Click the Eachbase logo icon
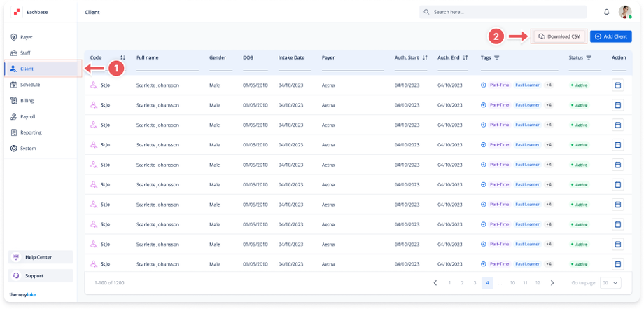The height and width of the screenshot is (309, 644). point(17,12)
